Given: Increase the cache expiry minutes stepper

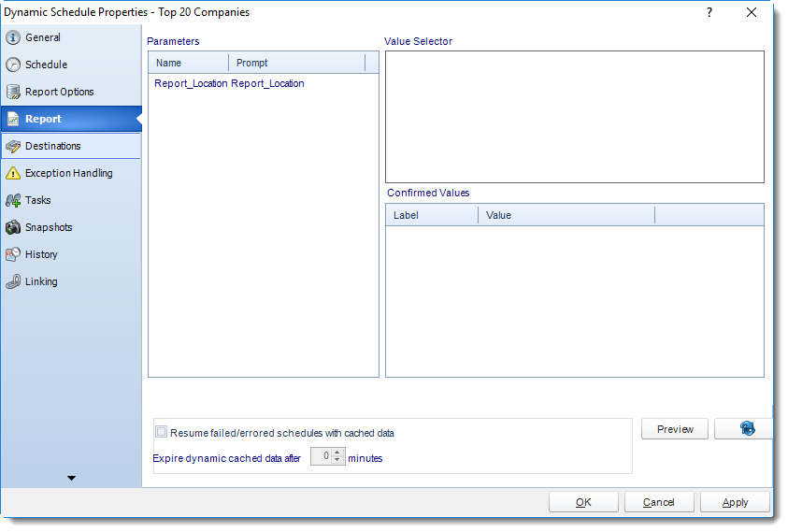Looking at the screenshot, I should (337, 453).
